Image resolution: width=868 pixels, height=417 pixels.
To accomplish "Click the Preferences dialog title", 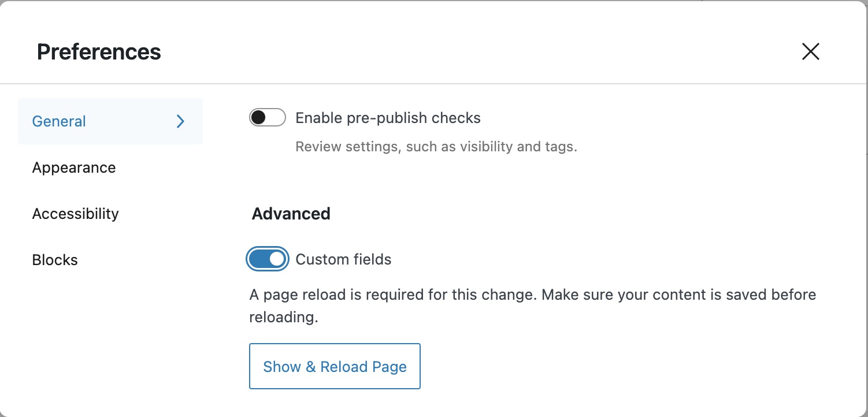I will point(98,51).
